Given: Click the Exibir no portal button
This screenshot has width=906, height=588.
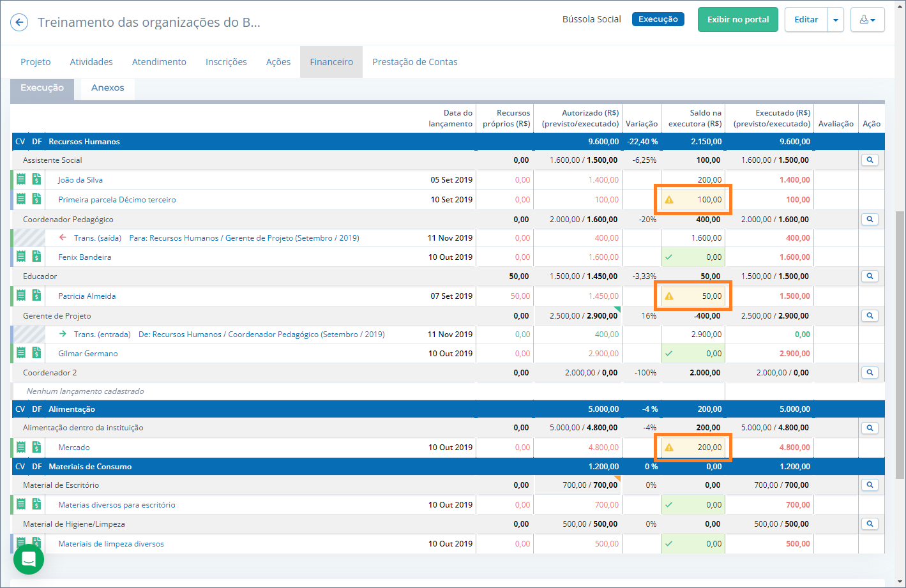Looking at the screenshot, I should click(738, 20).
